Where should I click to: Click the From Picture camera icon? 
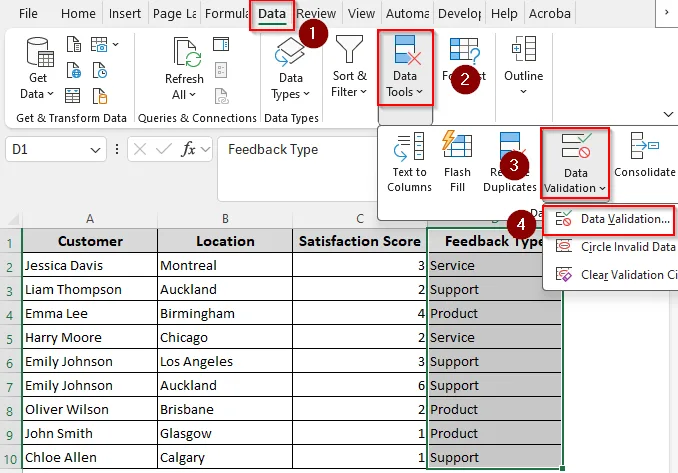99,44
